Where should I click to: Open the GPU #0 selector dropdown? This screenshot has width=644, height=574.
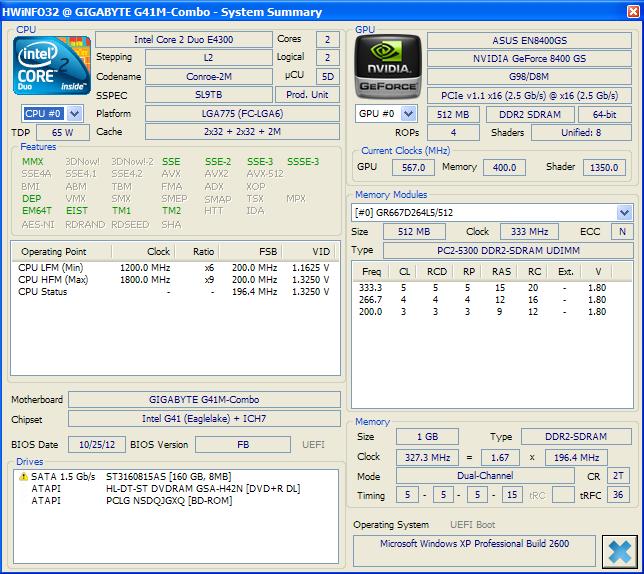tap(408, 114)
